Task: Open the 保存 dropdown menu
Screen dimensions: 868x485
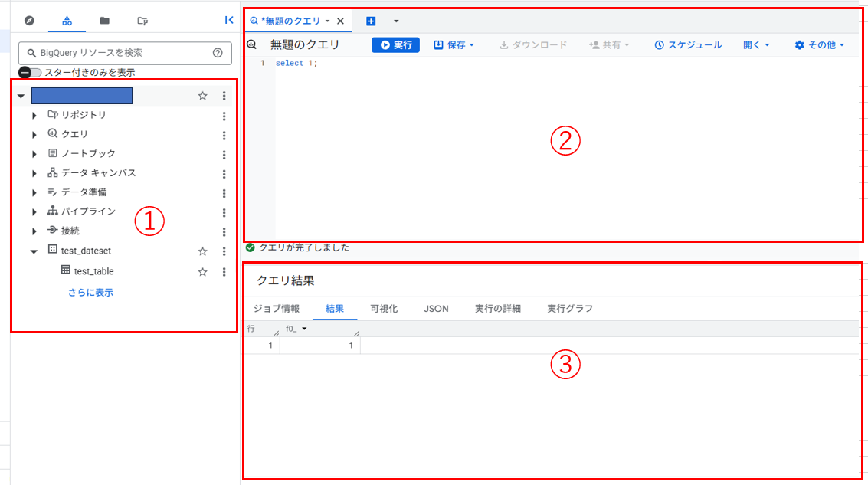Action: coord(454,45)
